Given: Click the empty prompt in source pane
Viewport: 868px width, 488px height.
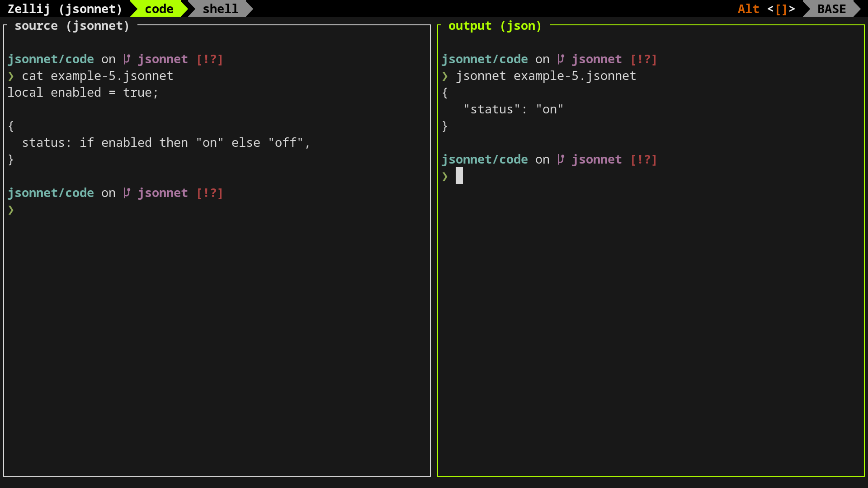Looking at the screenshot, I should point(11,210).
